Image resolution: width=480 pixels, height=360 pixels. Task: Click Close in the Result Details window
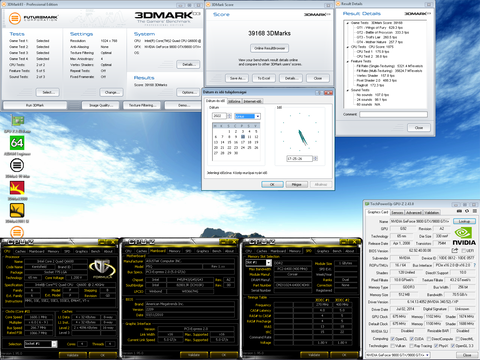pos(419,128)
